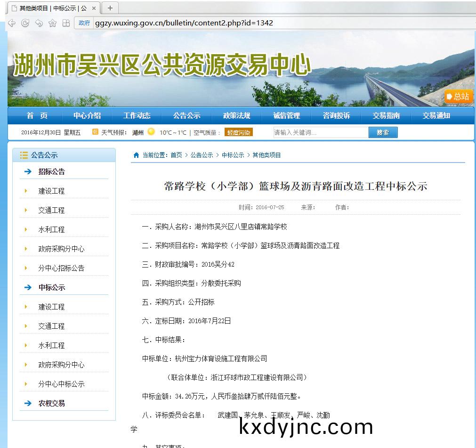Click the home icon in the breadcrumb
This screenshot has width=476, height=448.
coord(137,155)
